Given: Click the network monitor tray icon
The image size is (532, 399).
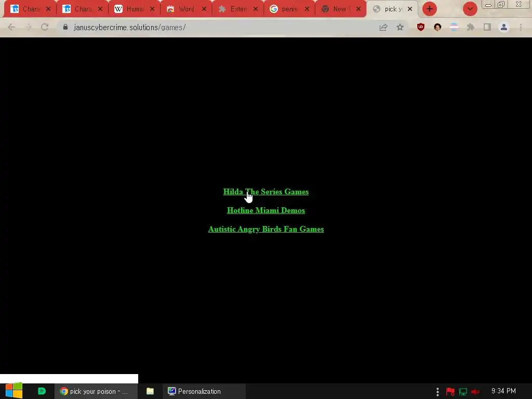Looking at the screenshot, I should point(463,392).
